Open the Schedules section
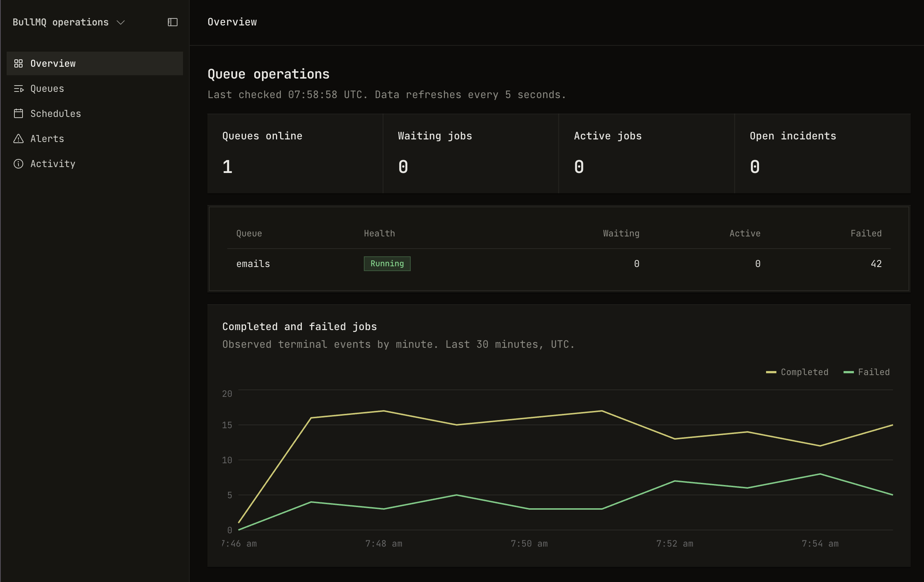Screen dimensions: 924x582 tap(95, 114)
